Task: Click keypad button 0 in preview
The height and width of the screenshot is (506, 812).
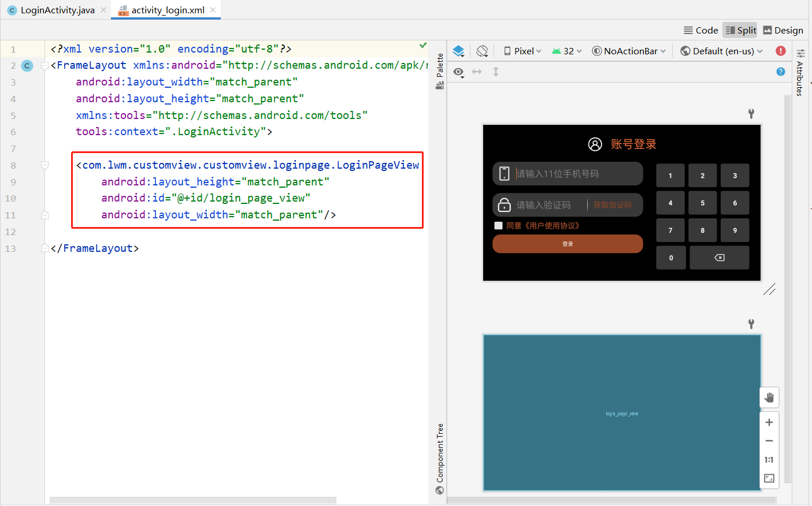Action: (671, 258)
